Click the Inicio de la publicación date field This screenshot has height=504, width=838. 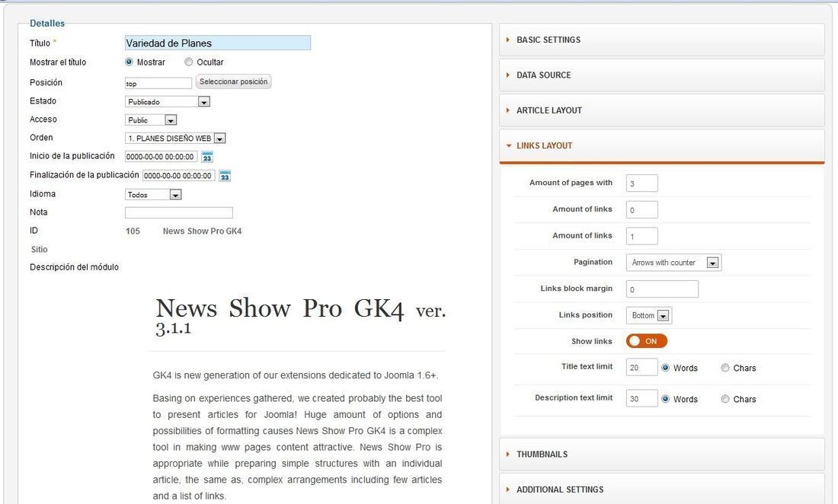tap(161, 157)
